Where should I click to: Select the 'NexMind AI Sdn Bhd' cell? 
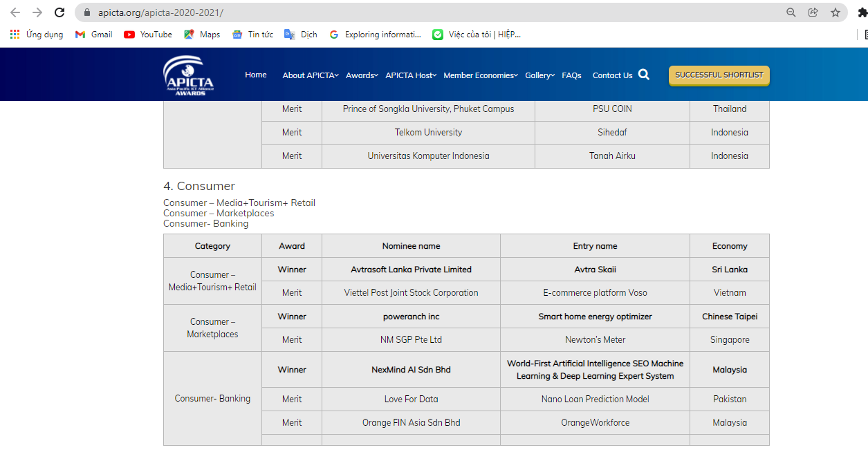tap(412, 370)
